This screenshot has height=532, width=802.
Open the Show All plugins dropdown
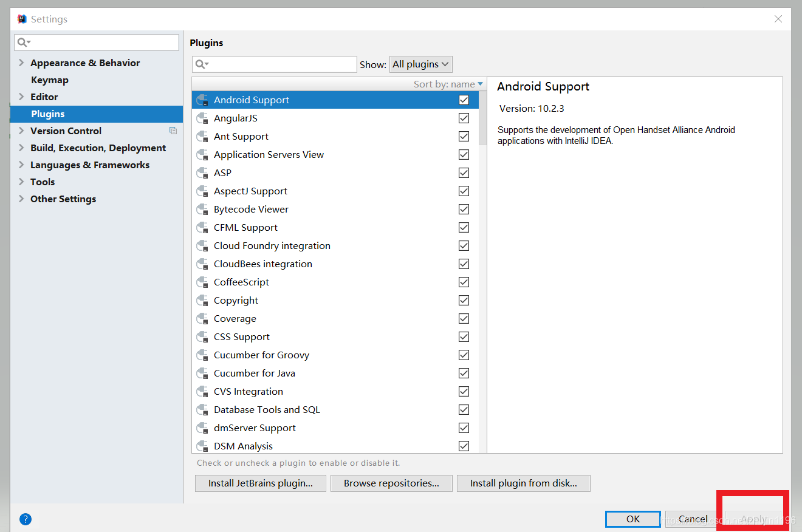(x=421, y=64)
